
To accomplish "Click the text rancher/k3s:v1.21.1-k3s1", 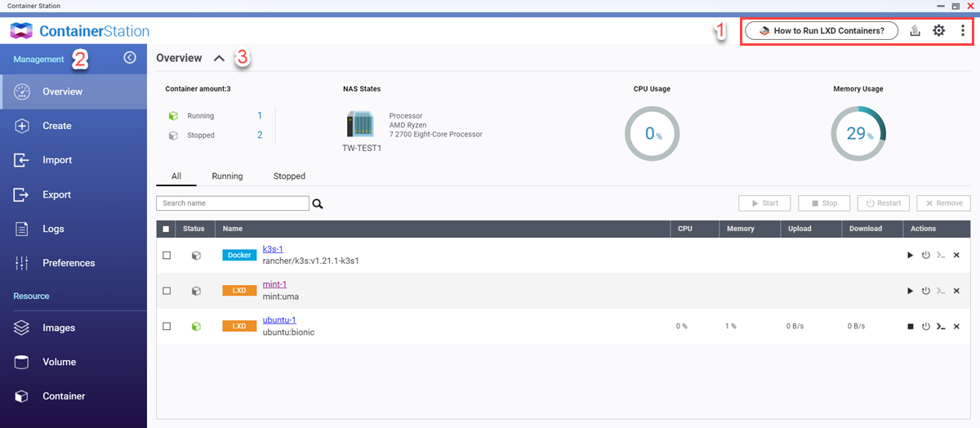I will [x=311, y=261].
